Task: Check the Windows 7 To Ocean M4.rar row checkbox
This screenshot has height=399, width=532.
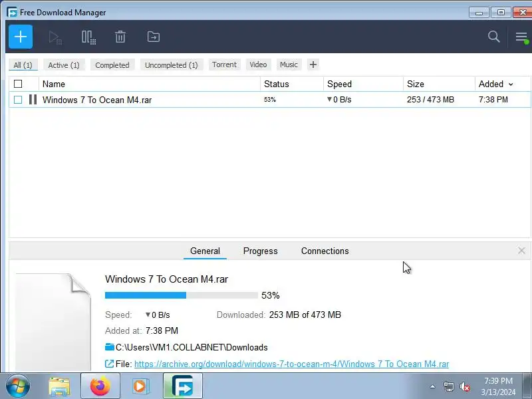Action: 18,100
